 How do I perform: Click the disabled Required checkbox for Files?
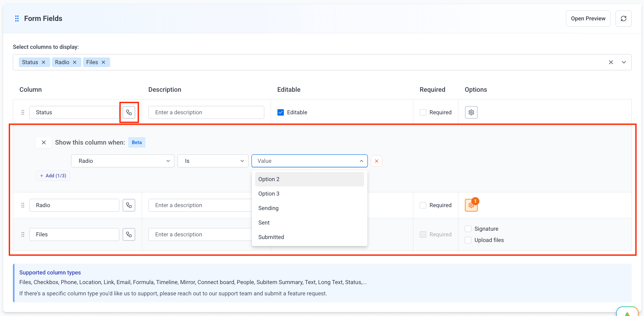tap(423, 234)
